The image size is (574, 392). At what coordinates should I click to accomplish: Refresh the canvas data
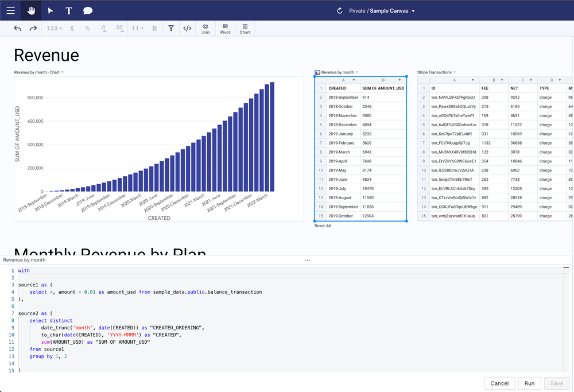pyautogui.click(x=339, y=10)
